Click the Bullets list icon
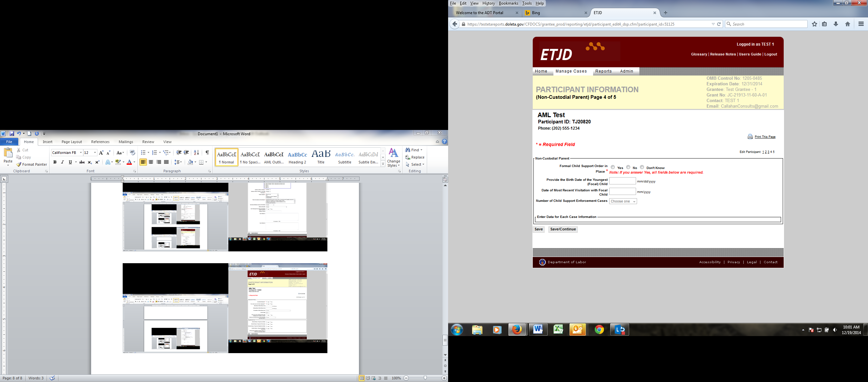 143,153
